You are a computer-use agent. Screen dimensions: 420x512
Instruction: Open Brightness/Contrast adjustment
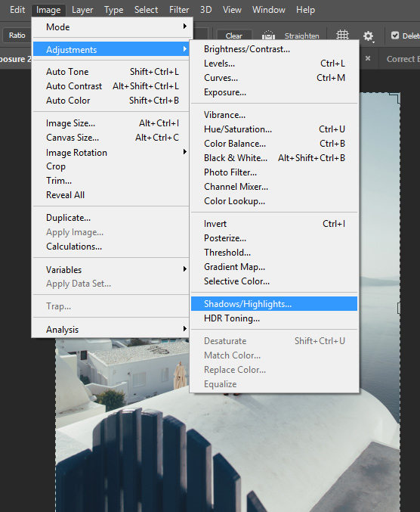pos(274,49)
